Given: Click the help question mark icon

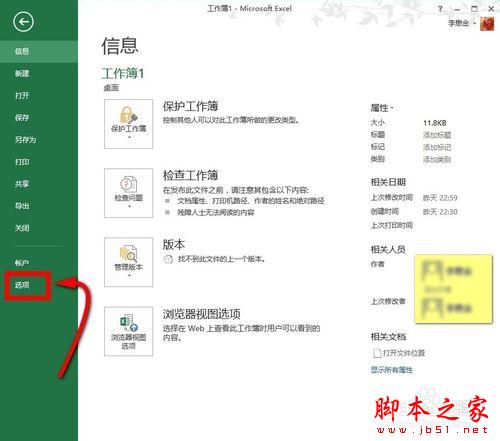Looking at the screenshot, I should pyautogui.click(x=440, y=9).
